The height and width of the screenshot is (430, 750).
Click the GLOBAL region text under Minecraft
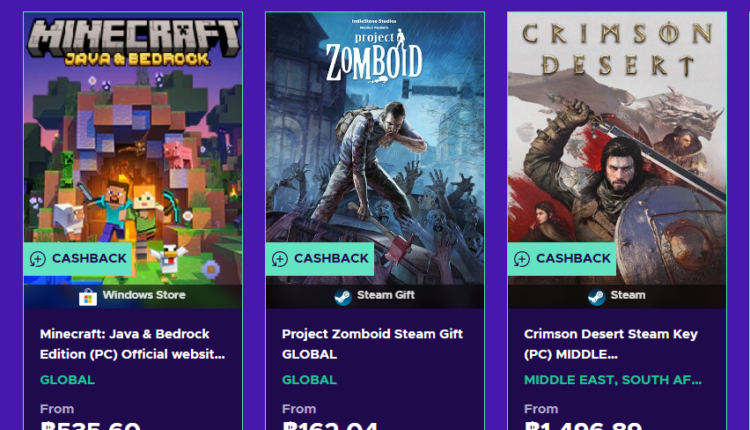click(x=67, y=380)
